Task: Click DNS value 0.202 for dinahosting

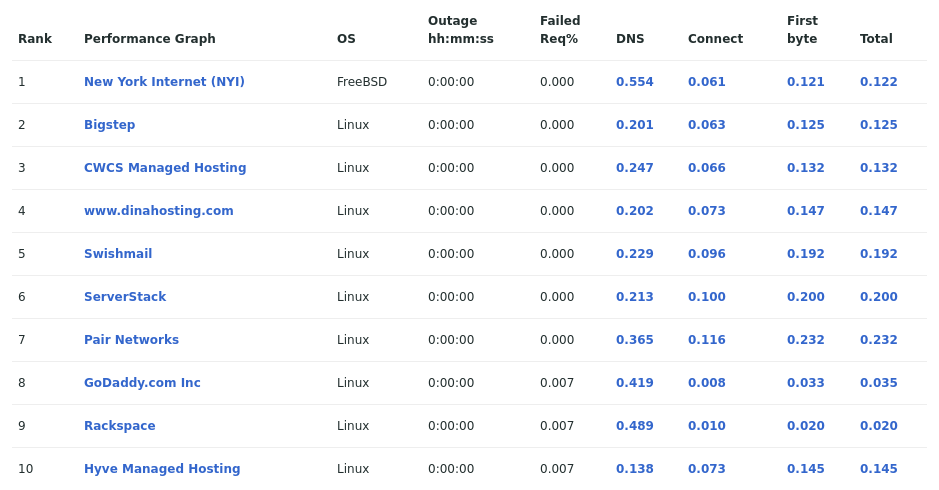Action: pyautogui.click(x=635, y=211)
